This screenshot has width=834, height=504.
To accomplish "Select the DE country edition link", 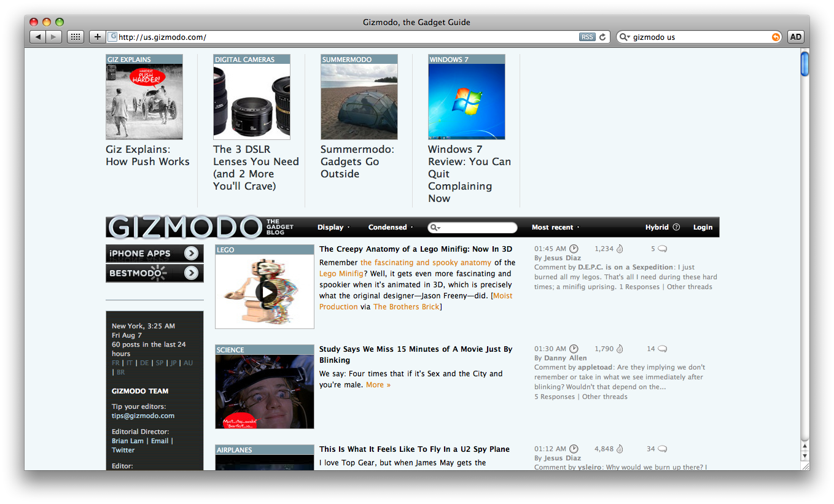I will 144,363.
